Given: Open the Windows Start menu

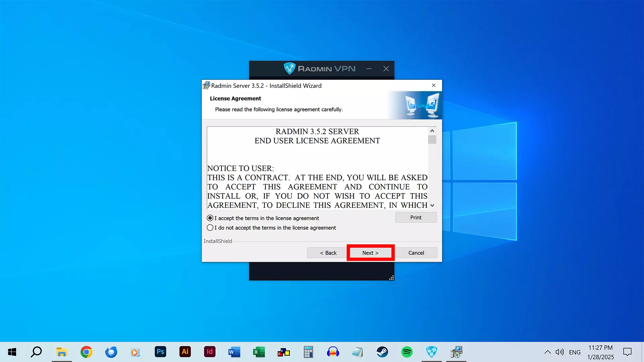Looking at the screenshot, I should pyautogui.click(x=12, y=352).
